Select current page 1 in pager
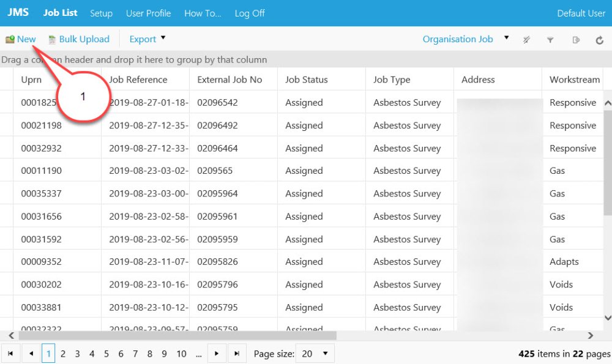This screenshot has width=612, height=364. 48,354
